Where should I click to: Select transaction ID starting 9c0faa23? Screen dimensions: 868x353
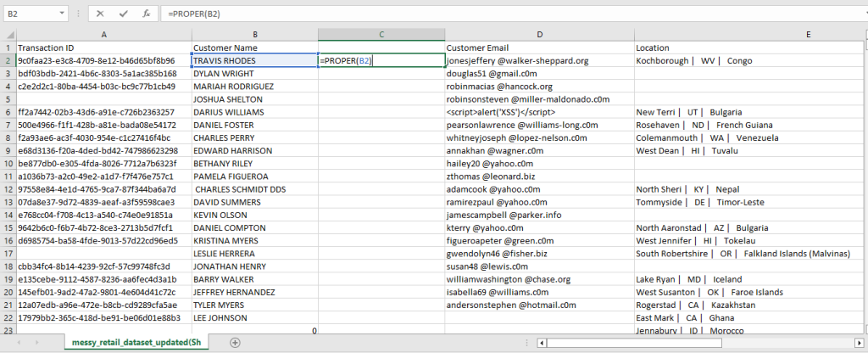point(104,60)
